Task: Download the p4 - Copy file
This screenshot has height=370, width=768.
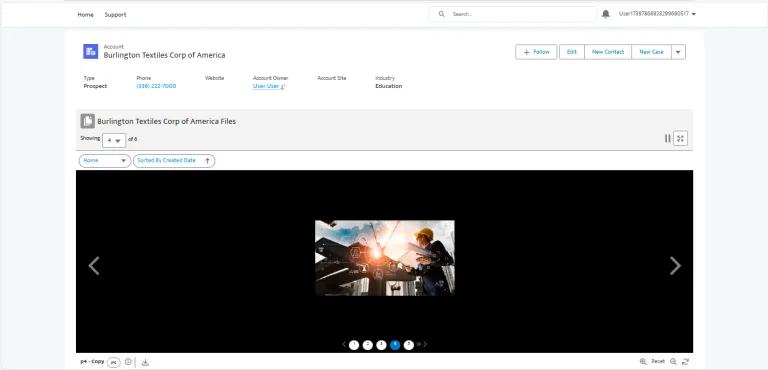Action: tap(145, 362)
